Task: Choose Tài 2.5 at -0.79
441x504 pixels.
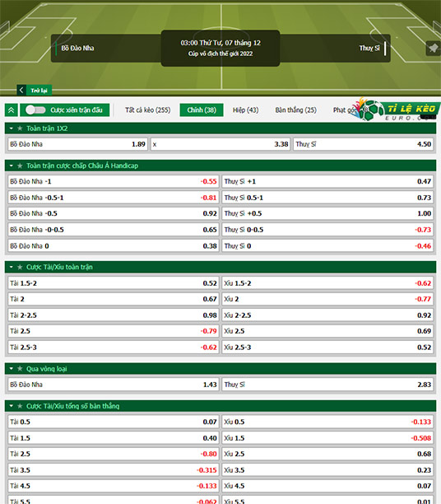Action: tap(113, 331)
